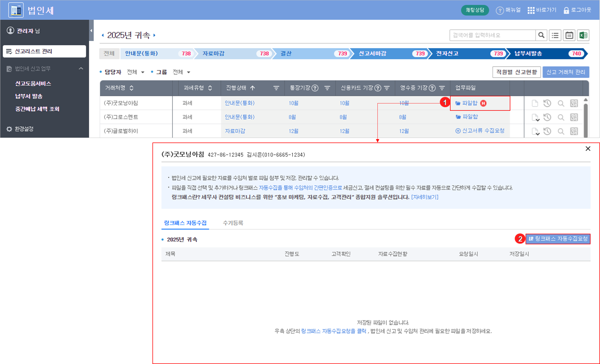Switch to the 수기등록 tab
Screen dimensions: 600x364
[233, 223]
